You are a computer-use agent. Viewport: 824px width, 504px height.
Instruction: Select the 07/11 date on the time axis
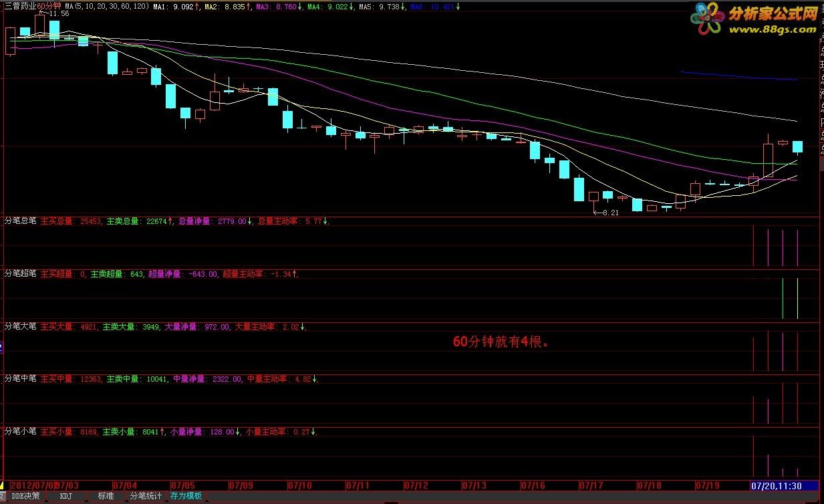point(358,485)
